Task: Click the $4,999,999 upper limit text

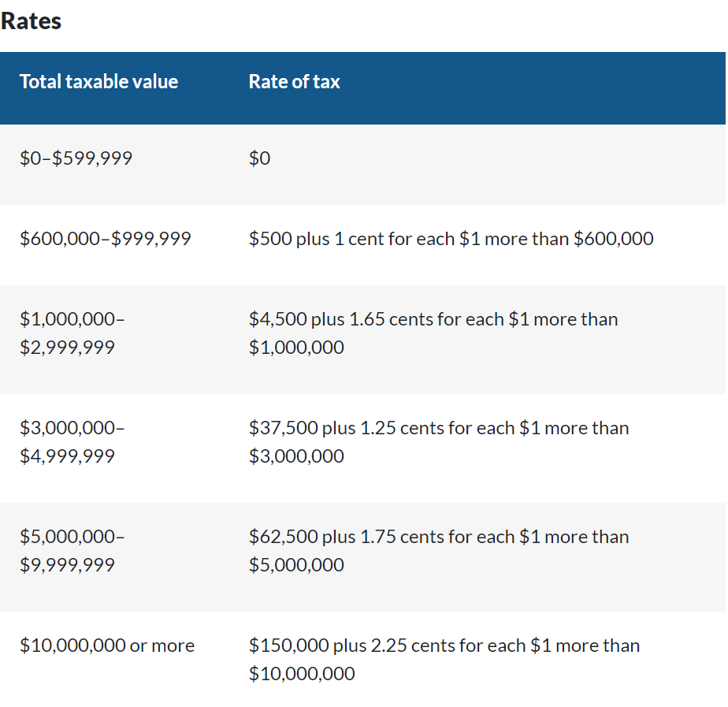Action: (67, 456)
